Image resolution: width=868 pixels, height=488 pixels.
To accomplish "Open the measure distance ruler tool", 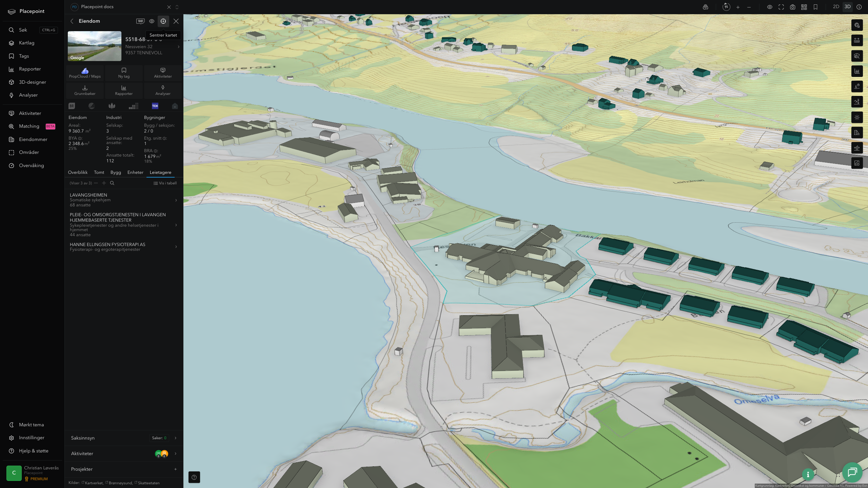I will pyautogui.click(x=857, y=41).
